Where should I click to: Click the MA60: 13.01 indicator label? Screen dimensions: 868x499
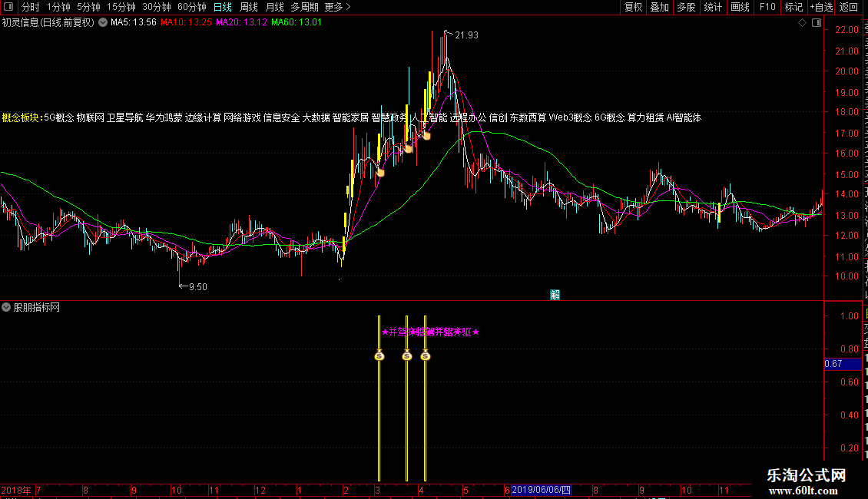point(297,22)
